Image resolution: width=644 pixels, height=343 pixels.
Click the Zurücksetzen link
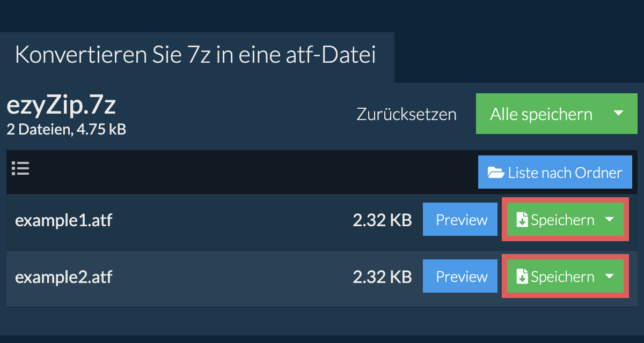[406, 114]
